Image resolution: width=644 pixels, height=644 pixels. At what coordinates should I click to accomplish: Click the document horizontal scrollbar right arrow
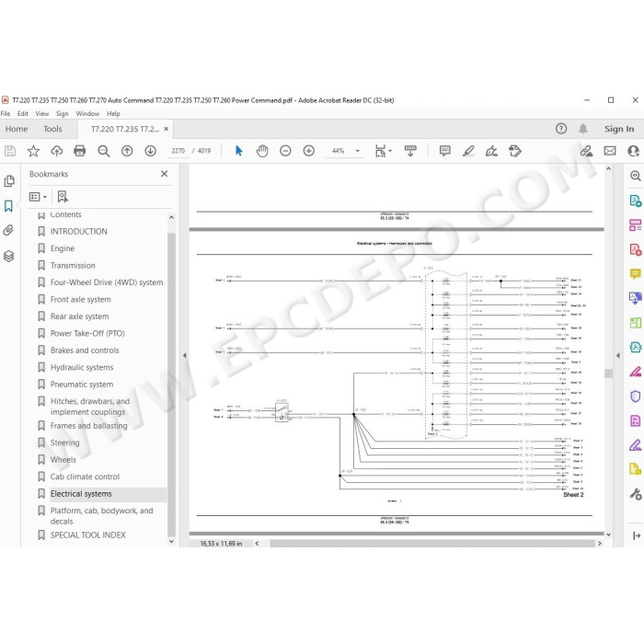click(599, 544)
